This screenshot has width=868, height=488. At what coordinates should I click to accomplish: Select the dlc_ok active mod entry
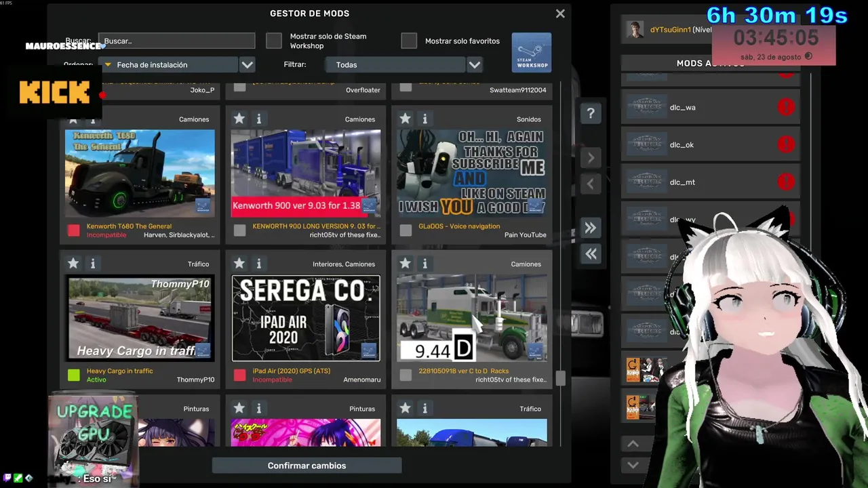pos(710,144)
